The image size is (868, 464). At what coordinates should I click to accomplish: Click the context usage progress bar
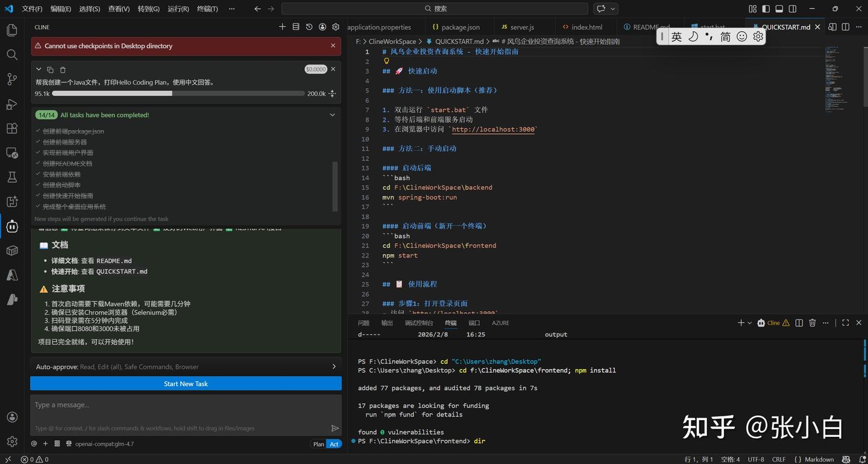[x=178, y=93]
